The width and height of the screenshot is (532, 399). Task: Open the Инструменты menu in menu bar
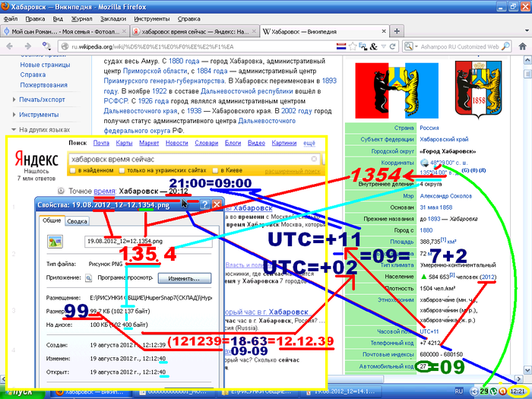click(152, 19)
